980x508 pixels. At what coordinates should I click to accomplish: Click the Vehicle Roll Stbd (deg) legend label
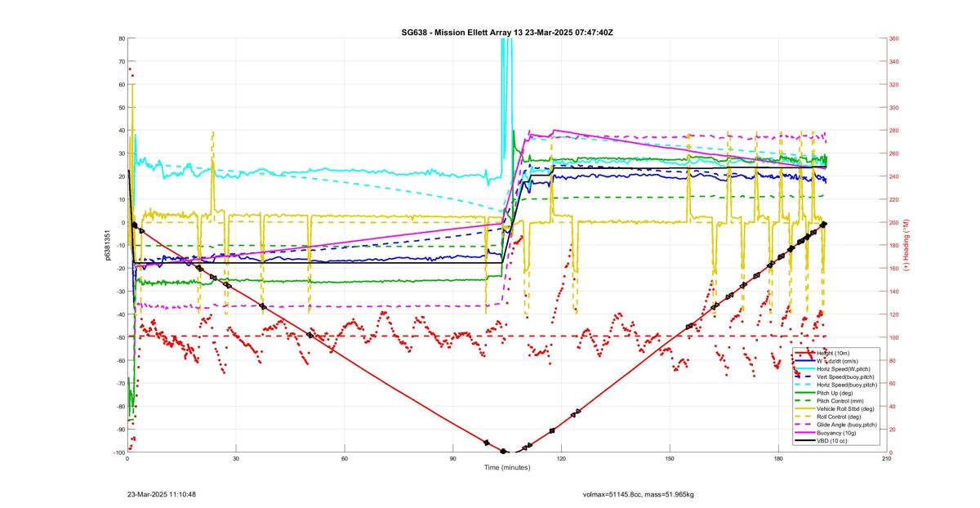[x=846, y=408]
